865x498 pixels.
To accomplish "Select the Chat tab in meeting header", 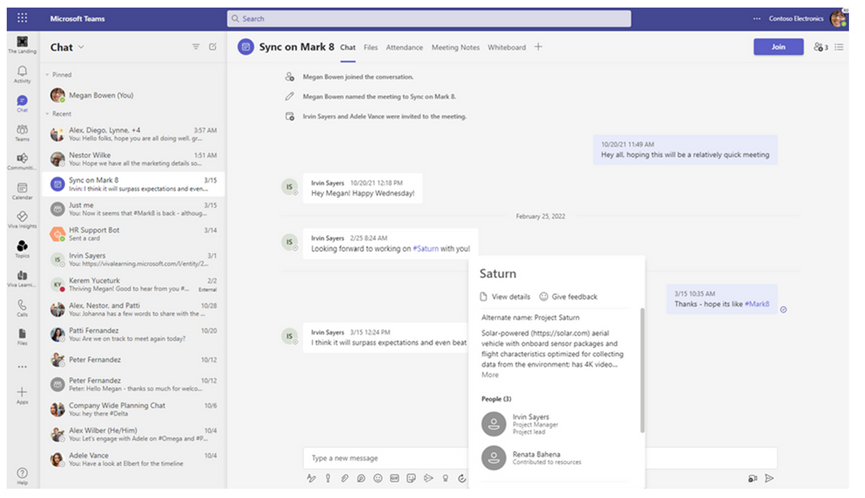I will (348, 47).
